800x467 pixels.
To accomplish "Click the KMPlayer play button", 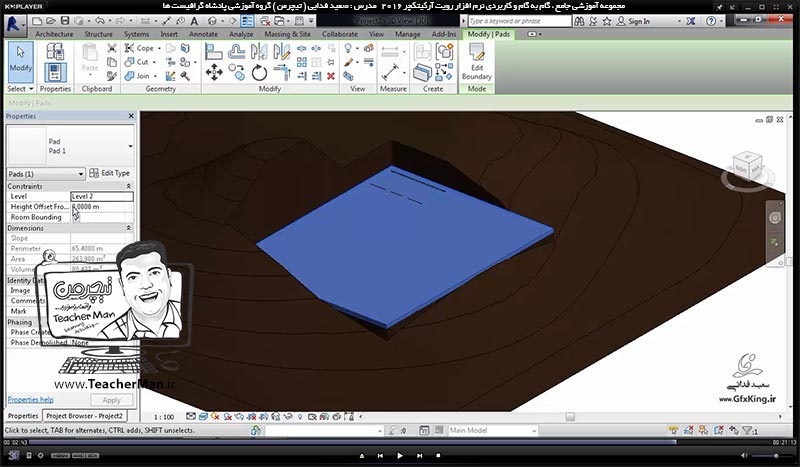I will point(399,455).
